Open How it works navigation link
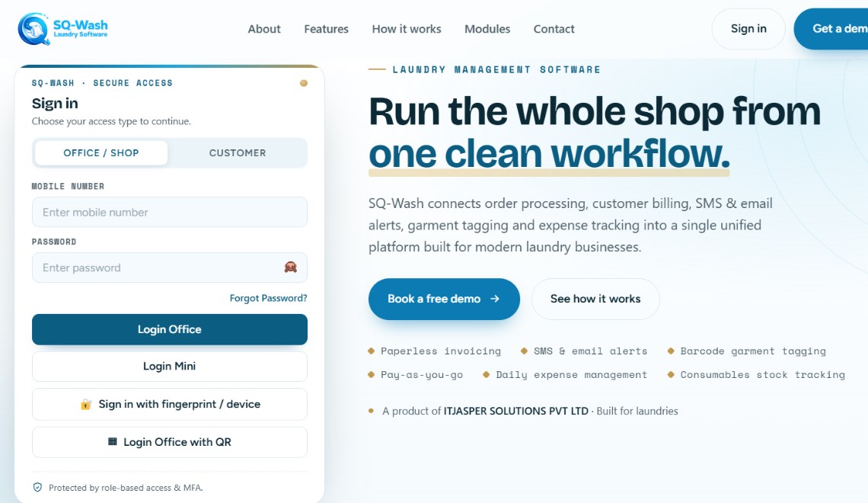 tap(407, 29)
